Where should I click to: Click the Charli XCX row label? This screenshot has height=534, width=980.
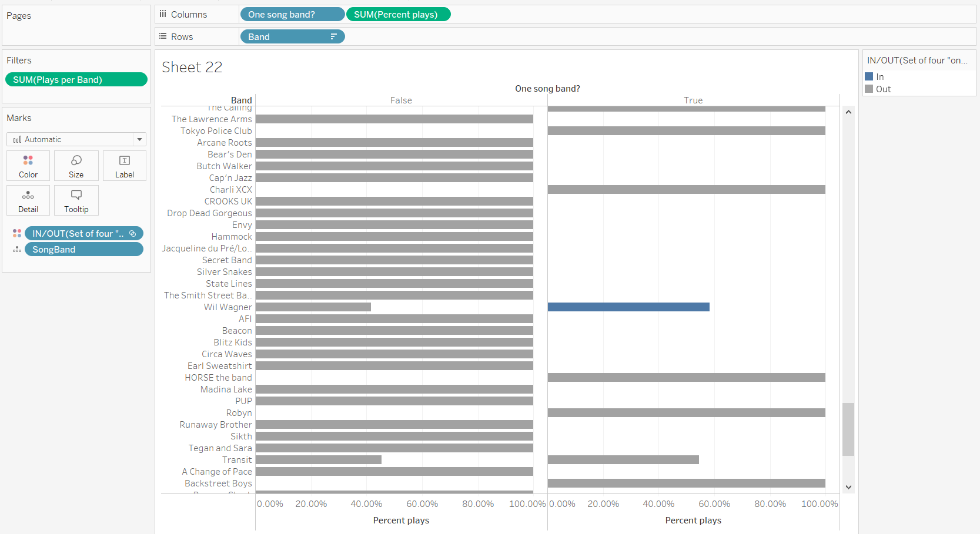pyautogui.click(x=231, y=189)
